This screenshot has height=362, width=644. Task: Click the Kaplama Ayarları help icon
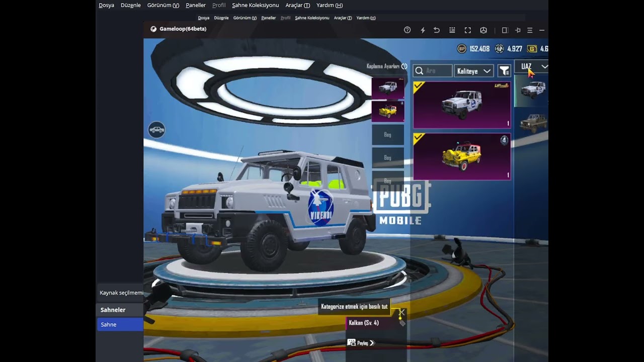tap(404, 66)
